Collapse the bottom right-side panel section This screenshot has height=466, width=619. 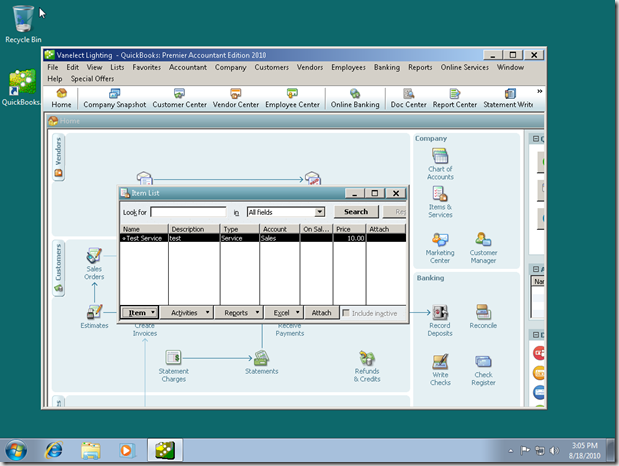click(x=536, y=334)
